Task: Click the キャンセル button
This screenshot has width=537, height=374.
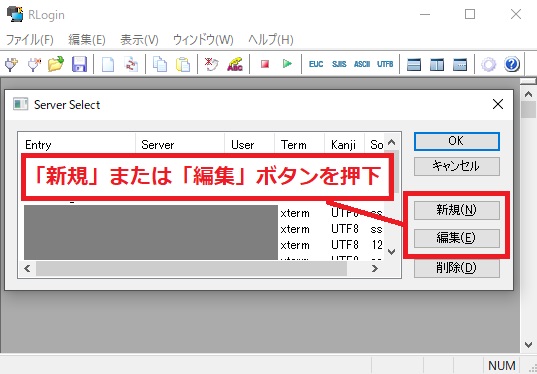Action: (x=457, y=166)
